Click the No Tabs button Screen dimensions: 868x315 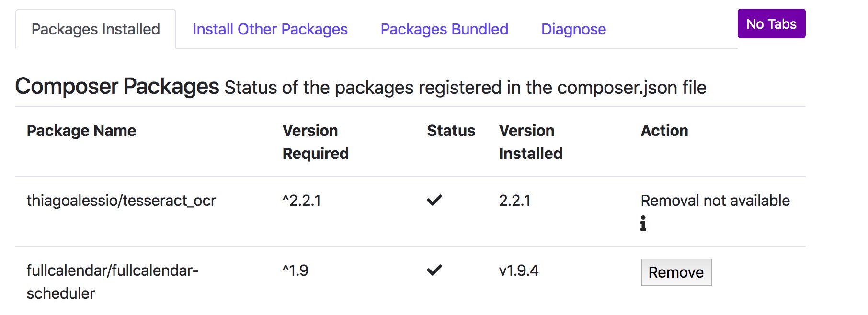coord(771,23)
